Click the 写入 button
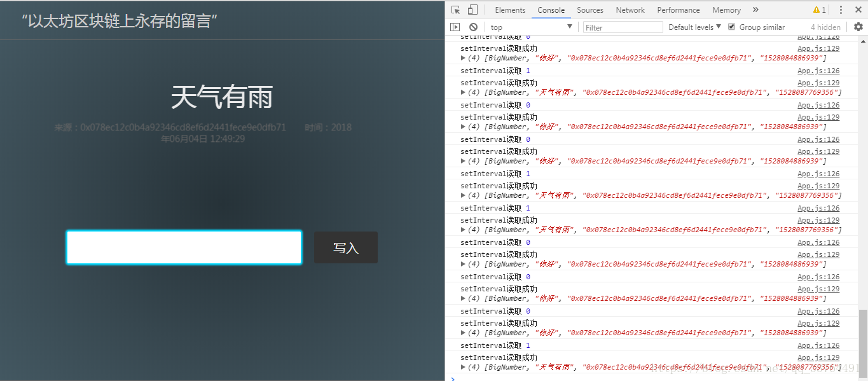 [346, 247]
